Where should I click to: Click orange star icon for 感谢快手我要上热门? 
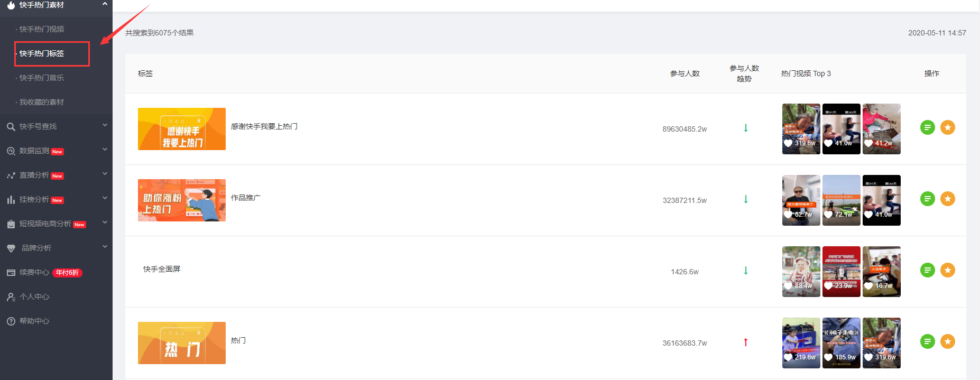(x=948, y=127)
